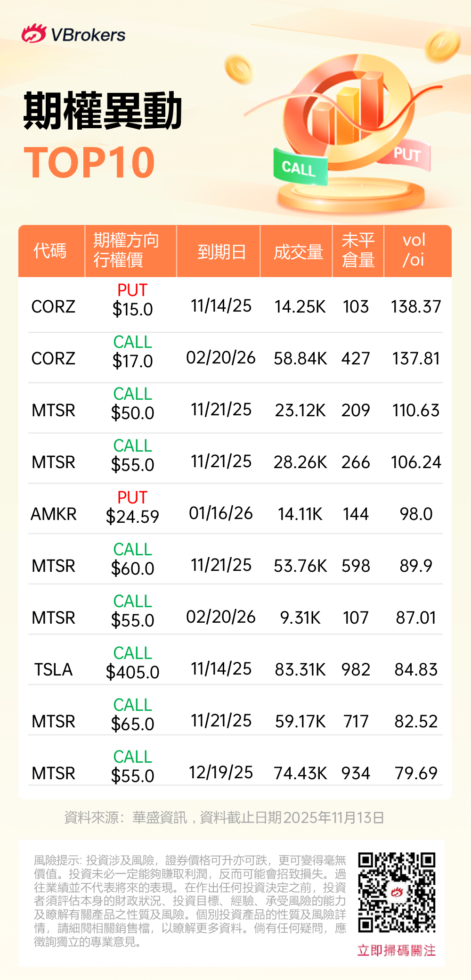Click the red logo inside QR code
The image size is (471, 980).
[x=397, y=892]
